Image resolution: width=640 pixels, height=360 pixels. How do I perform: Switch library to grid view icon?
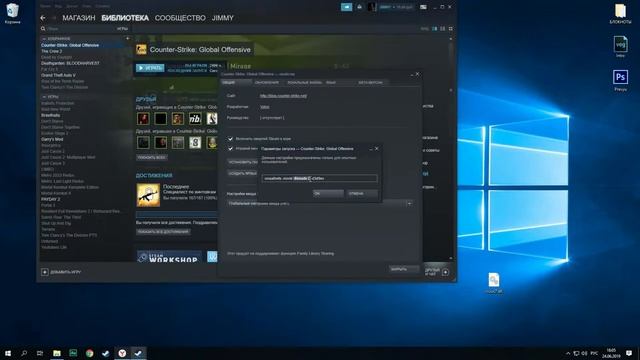tap(451, 29)
